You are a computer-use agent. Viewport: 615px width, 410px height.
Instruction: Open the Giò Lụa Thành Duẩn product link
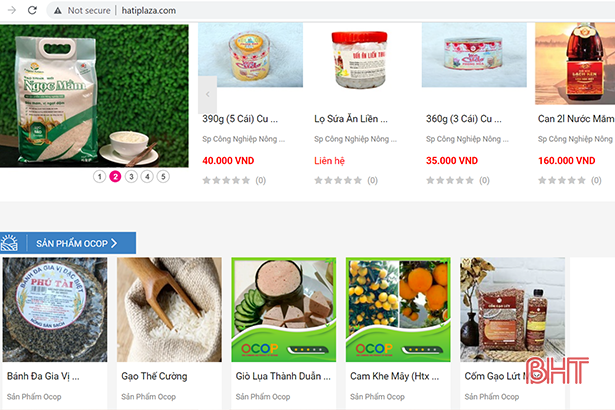click(x=283, y=376)
